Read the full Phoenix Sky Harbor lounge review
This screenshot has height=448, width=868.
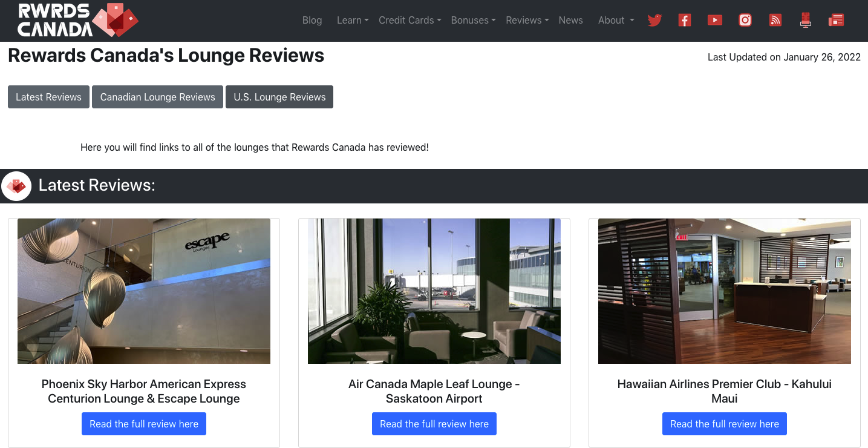tap(144, 424)
